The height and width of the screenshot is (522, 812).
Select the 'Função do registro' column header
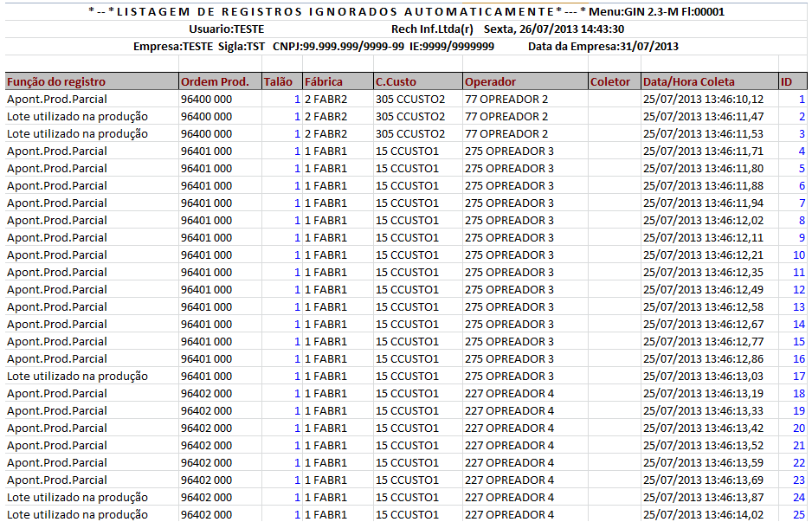click(x=92, y=82)
